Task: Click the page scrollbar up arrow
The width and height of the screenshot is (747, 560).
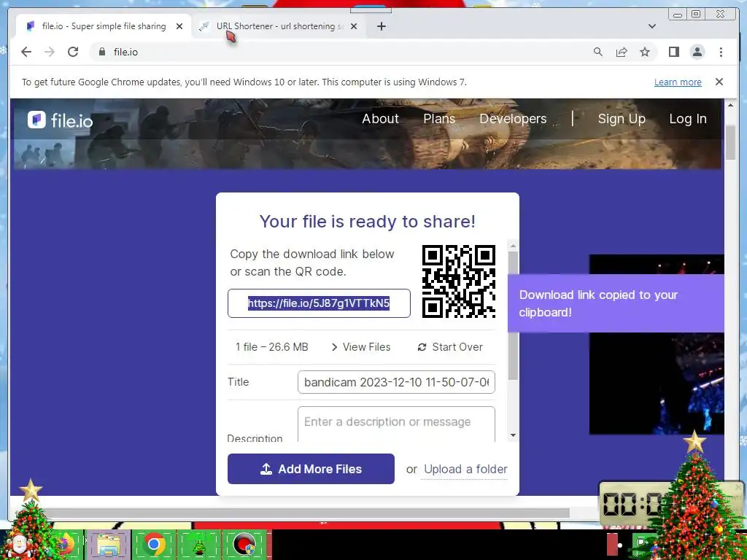Action: click(730, 104)
